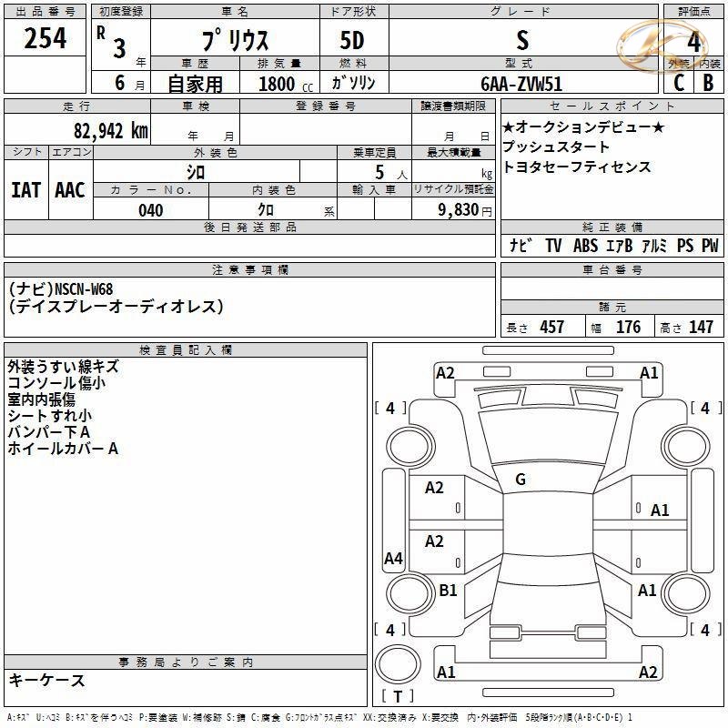Click inspector note ホイールカバーA
The height and width of the screenshot is (728, 728).
[63, 449]
